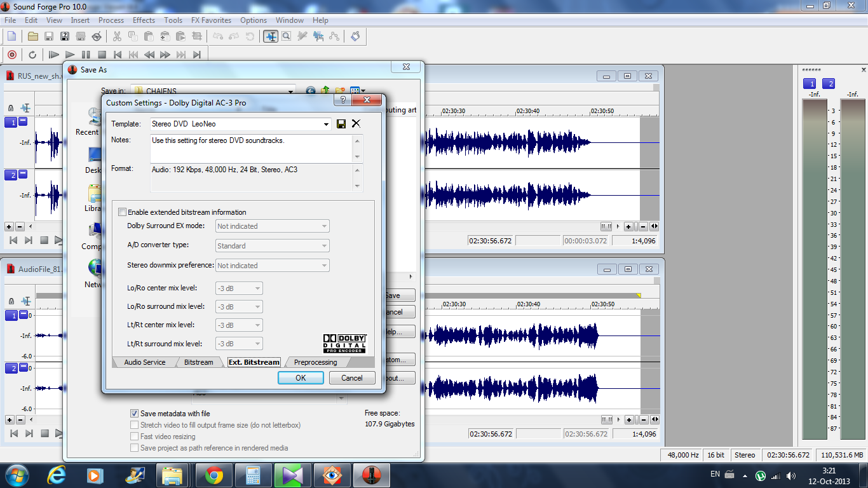The height and width of the screenshot is (488, 868).
Task: Open Dolby Surround EX mode dropdown
Action: pos(273,226)
